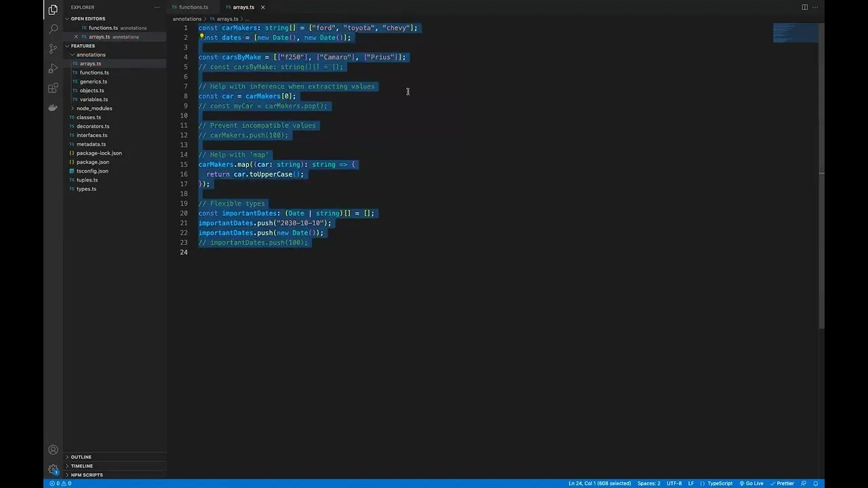Image resolution: width=868 pixels, height=488 pixels.
Task: Close arrays.ts in Open Editors list
Action: [76, 37]
